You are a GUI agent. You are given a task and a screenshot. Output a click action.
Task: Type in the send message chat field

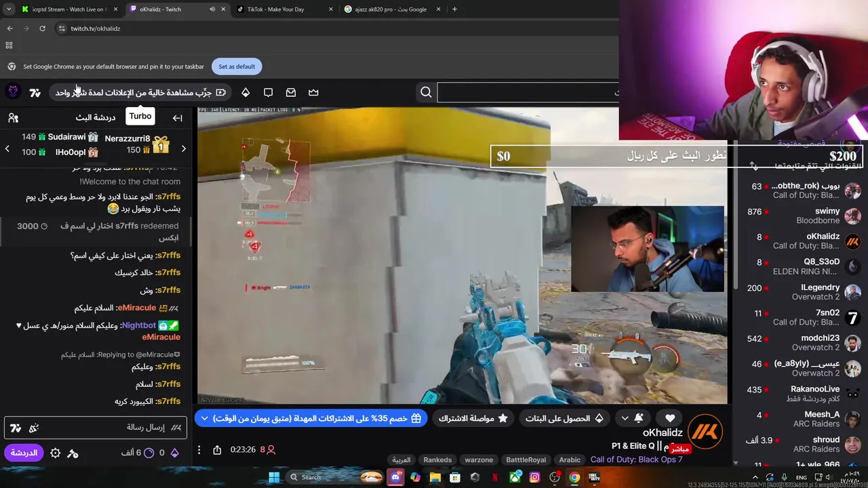[95, 428]
